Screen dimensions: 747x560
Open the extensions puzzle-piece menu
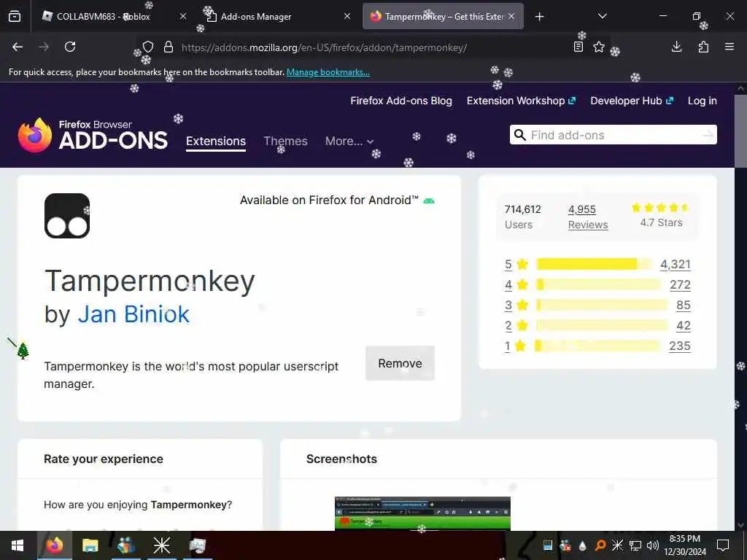click(703, 47)
